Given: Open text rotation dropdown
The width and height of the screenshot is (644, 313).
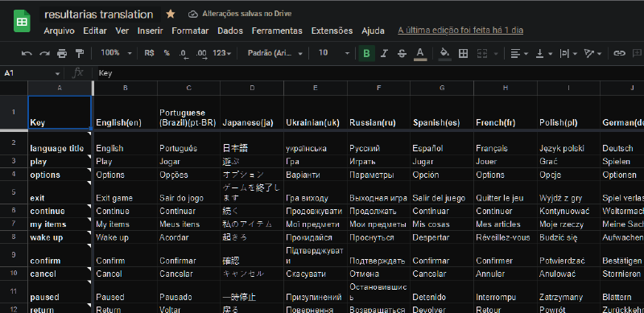Looking at the screenshot, I should pyautogui.click(x=593, y=53).
